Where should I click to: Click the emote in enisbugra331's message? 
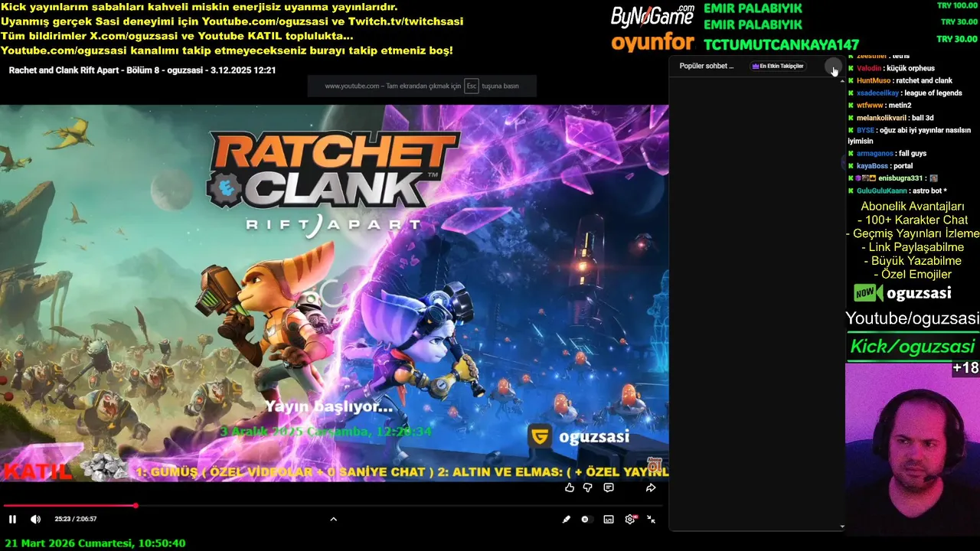[934, 178]
